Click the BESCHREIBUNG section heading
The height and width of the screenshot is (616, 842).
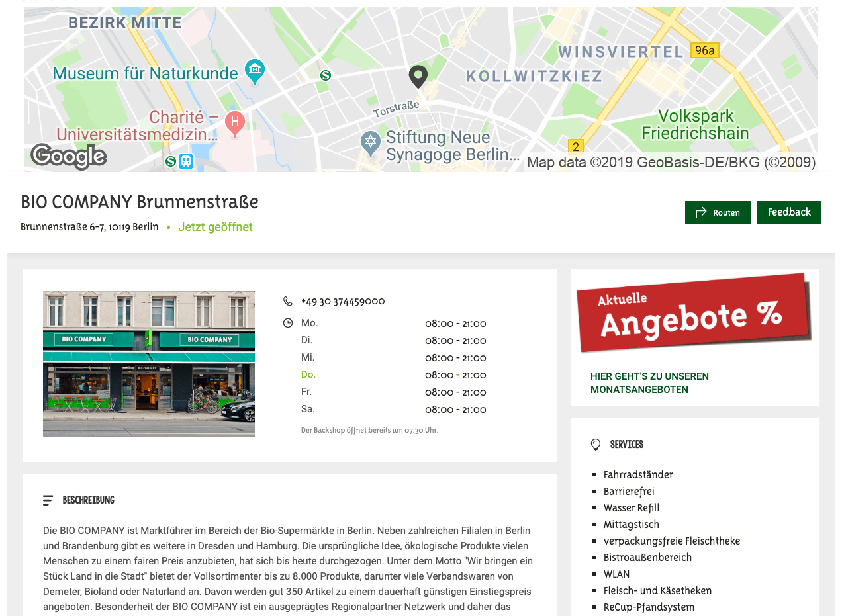[x=89, y=500]
